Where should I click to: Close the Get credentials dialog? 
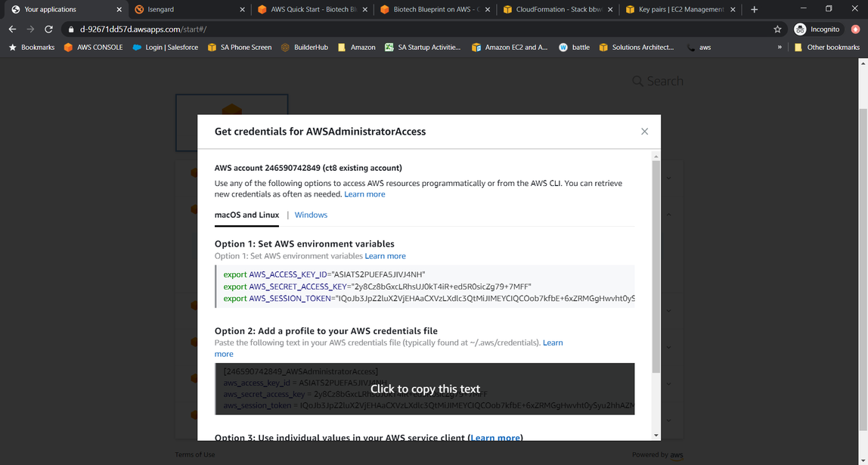644,132
